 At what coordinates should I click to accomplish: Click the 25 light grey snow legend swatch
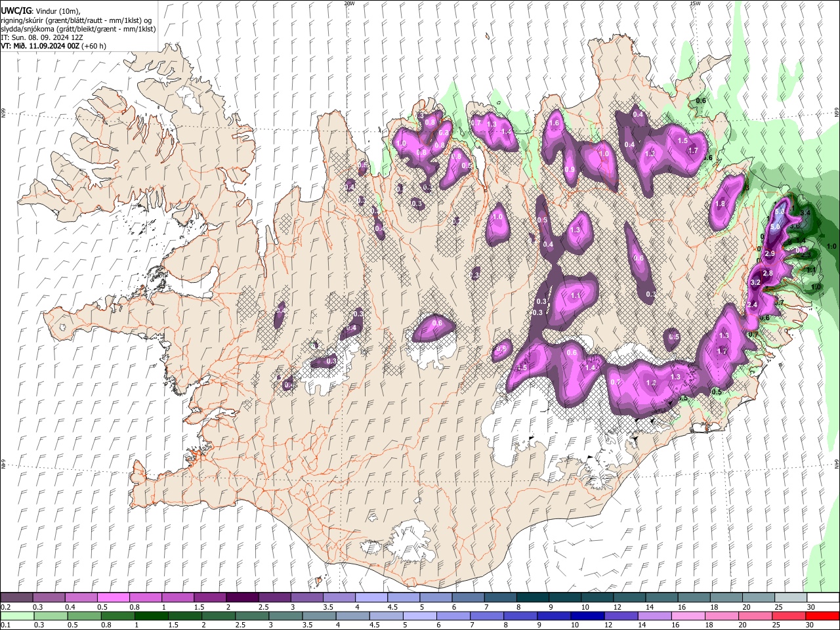click(791, 598)
